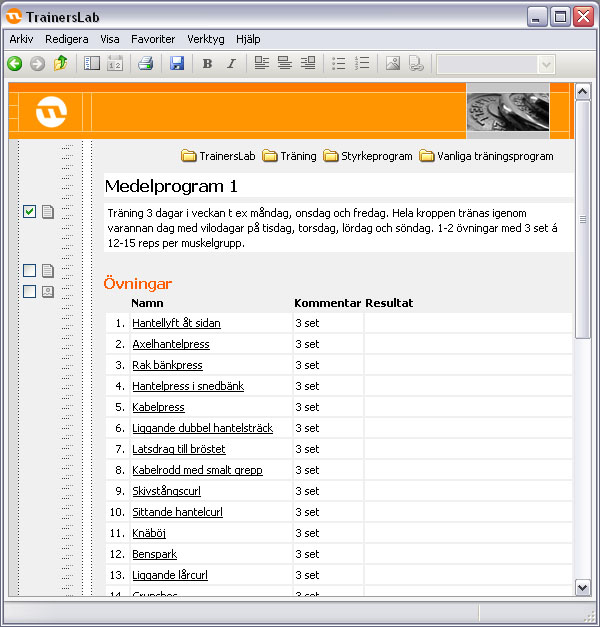Open the Favoriter menu
This screenshot has width=600, height=627.
[x=153, y=39]
